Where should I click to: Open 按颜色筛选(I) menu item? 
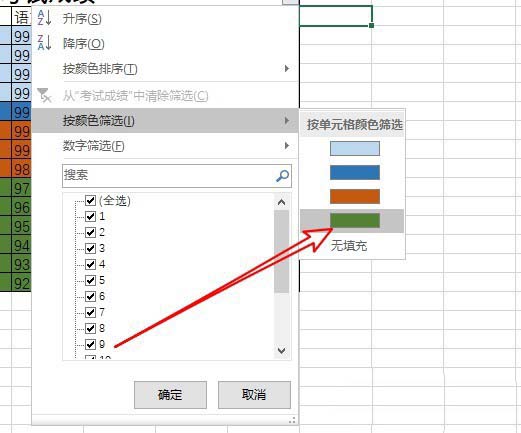(165, 120)
